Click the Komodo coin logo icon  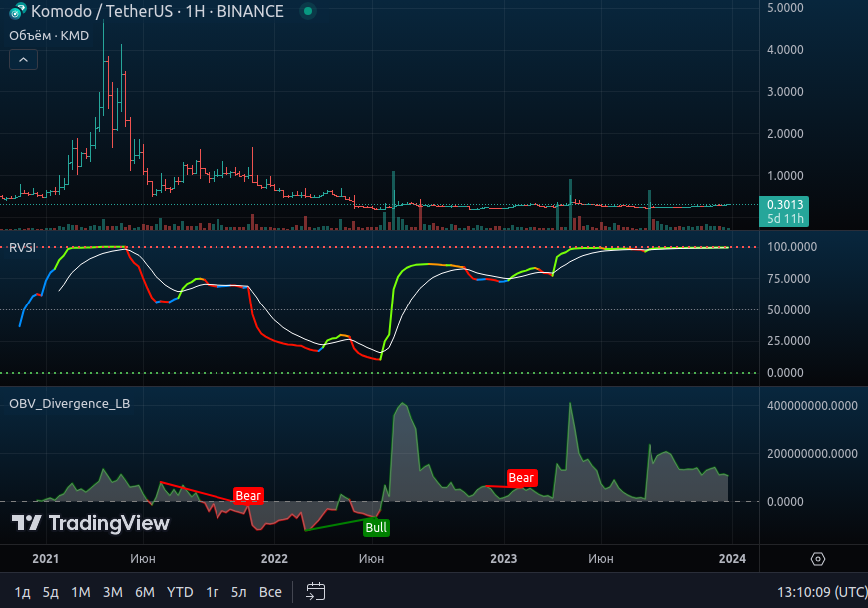[18, 11]
